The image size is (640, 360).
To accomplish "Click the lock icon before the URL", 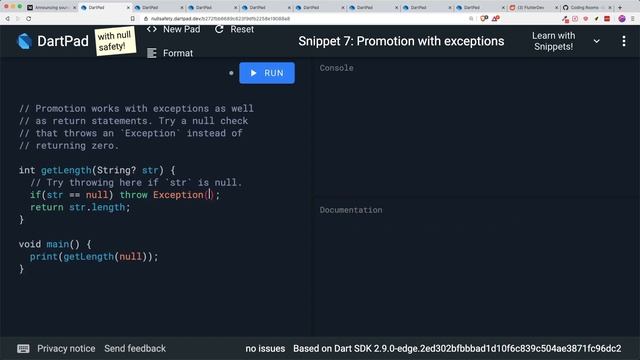I will point(146,19).
